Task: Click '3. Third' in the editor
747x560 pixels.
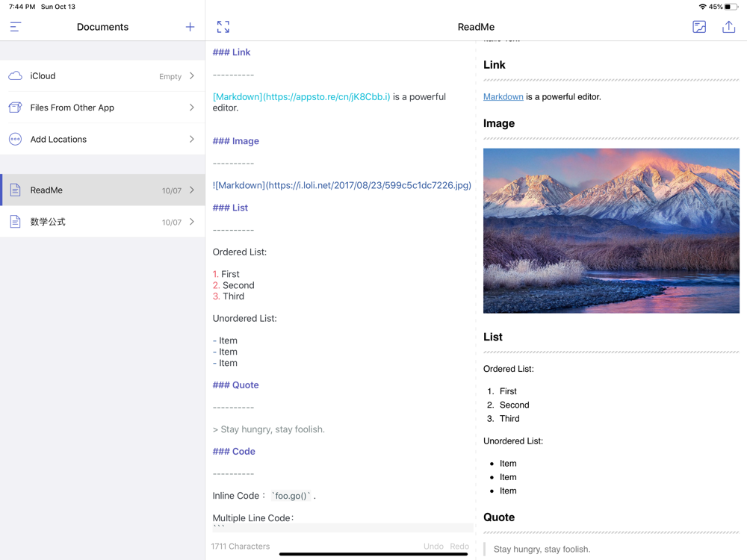Action: 228,296
